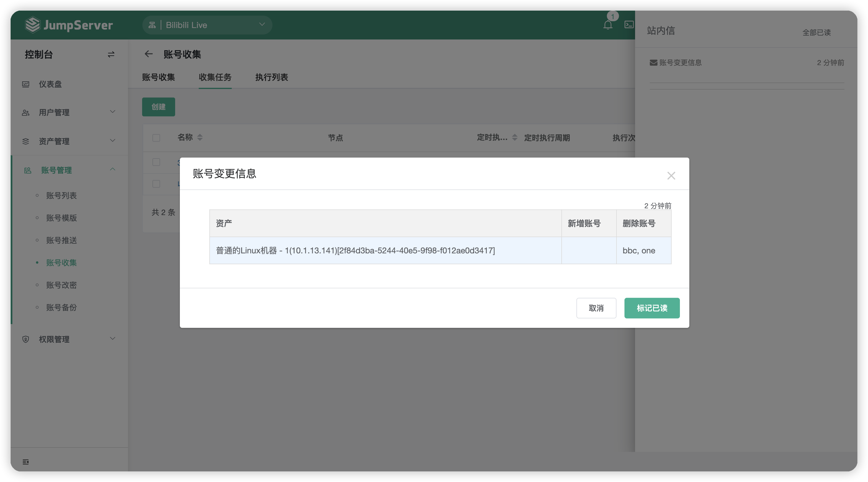The width and height of the screenshot is (868, 482).
Task: Click the 定时执行周期 column header
Action: click(547, 138)
